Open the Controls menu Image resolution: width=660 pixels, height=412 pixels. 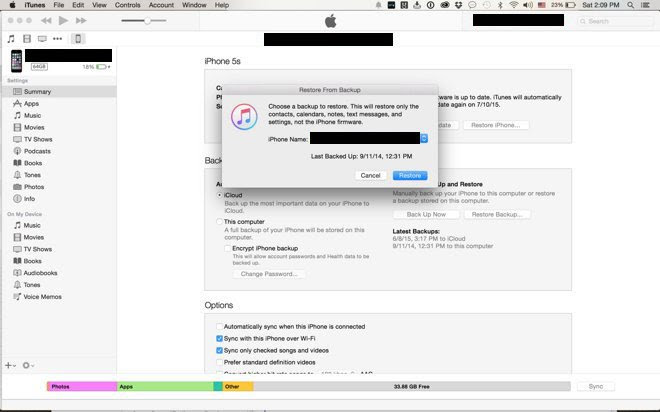[x=128, y=5]
